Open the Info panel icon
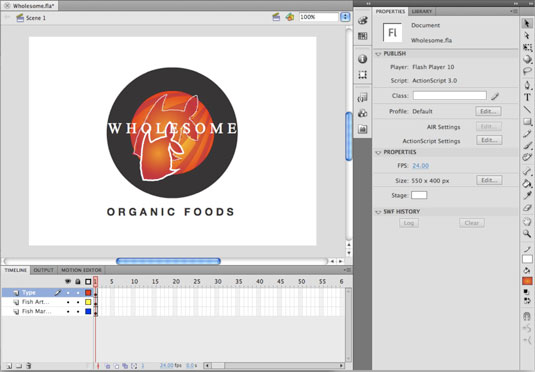 pos(362,59)
